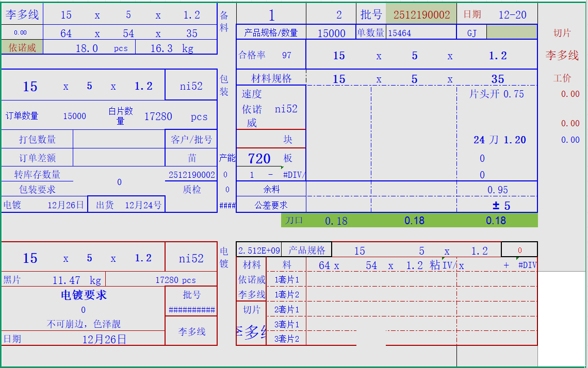
Task: Click the 单数量 label cell
Action: 370,33
